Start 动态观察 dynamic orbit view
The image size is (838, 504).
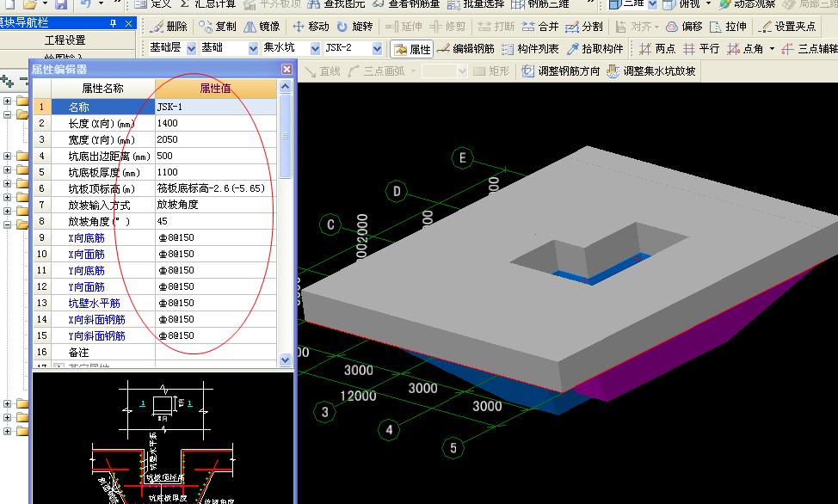coord(747,3)
